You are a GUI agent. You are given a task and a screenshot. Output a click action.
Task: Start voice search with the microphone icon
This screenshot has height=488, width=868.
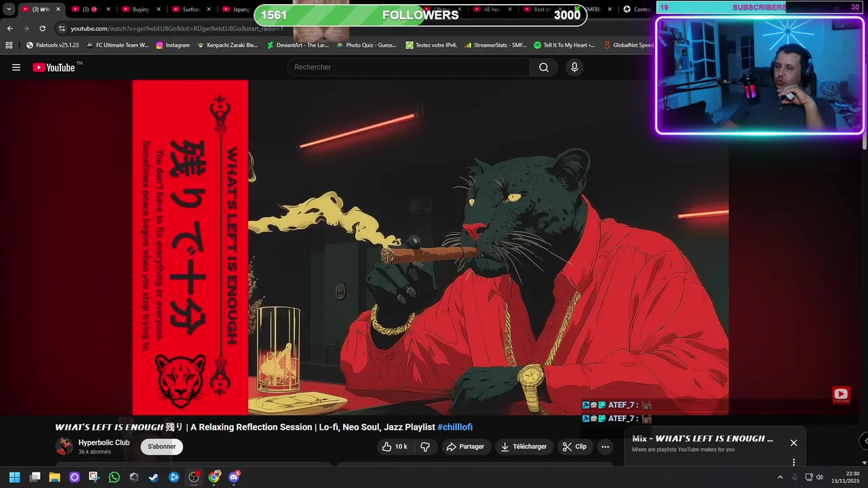click(574, 67)
